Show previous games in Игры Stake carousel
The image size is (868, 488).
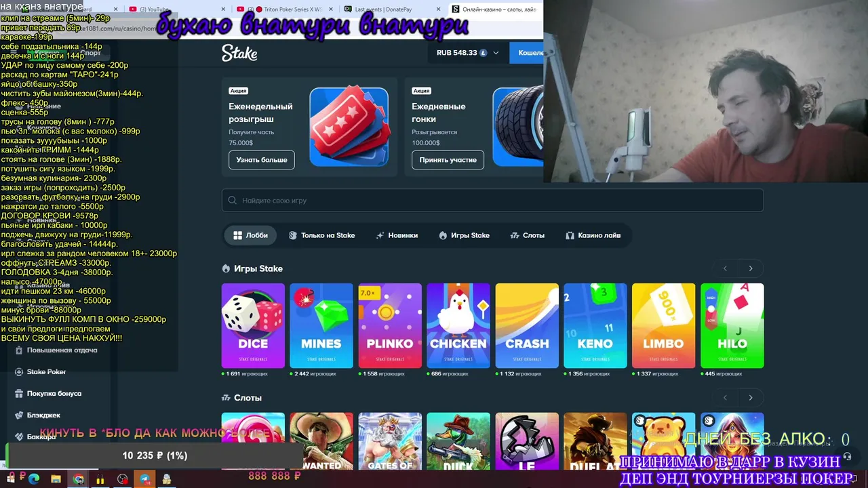(726, 269)
